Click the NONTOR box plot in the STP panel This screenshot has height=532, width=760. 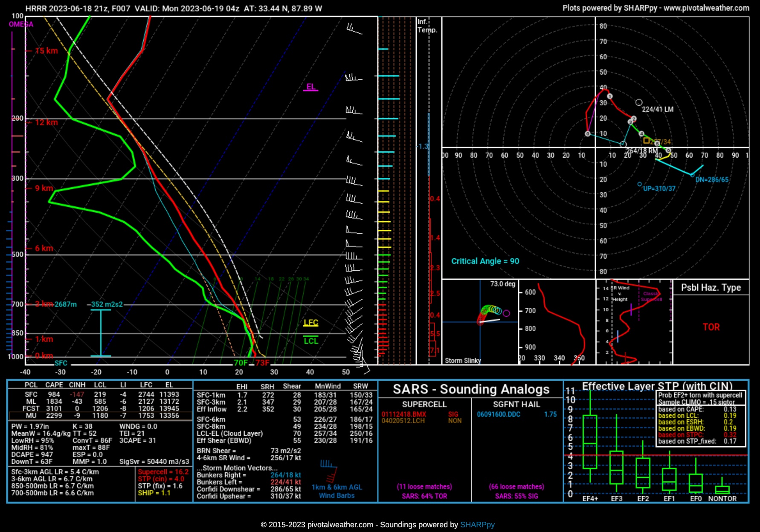point(722,489)
